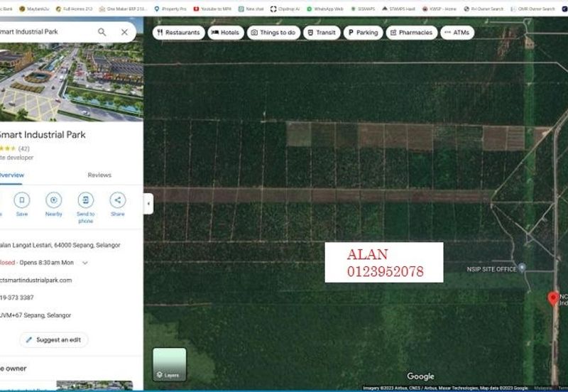Click the red location pin on map
568x392 pixels.
click(x=553, y=299)
